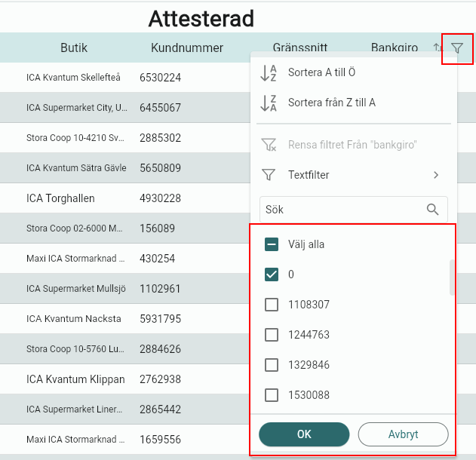Click customer number 5650809
The width and height of the screenshot is (476, 460).
click(x=160, y=168)
